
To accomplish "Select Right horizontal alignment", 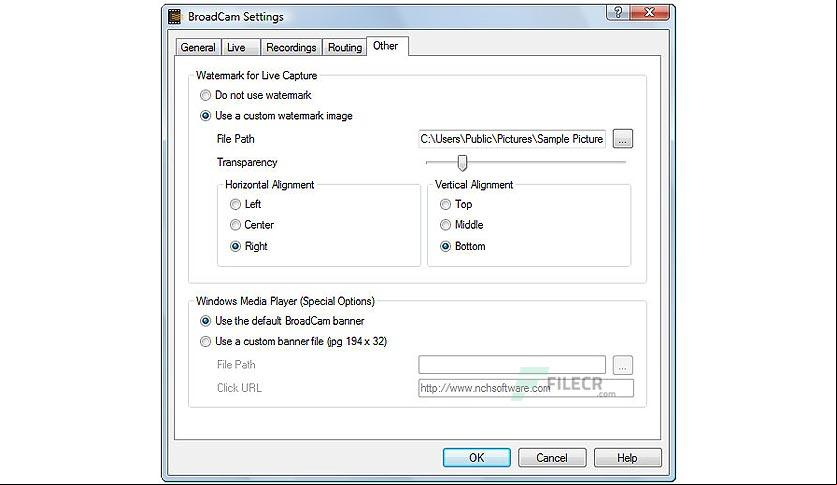I will click(249, 247).
